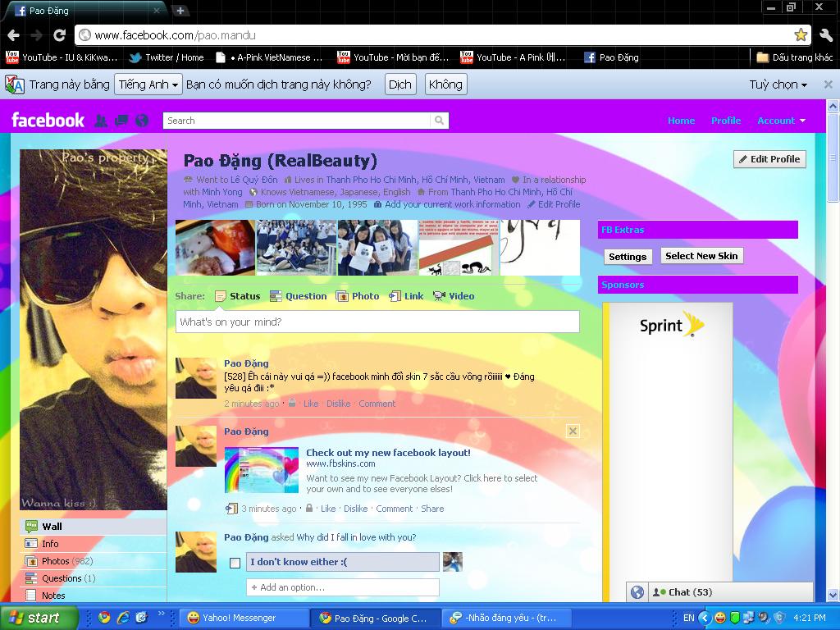This screenshot has height=630, width=840.
Task: Click Share on the layout post
Action: click(x=432, y=509)
